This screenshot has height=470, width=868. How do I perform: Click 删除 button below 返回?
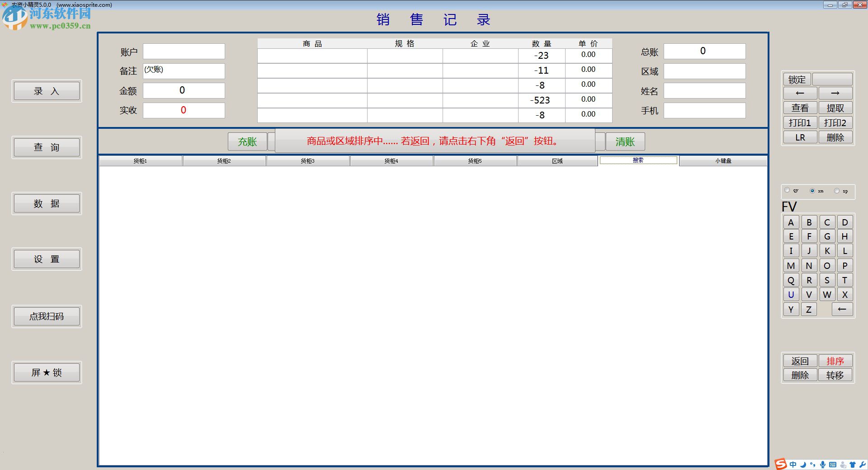(x=800, y=375)
